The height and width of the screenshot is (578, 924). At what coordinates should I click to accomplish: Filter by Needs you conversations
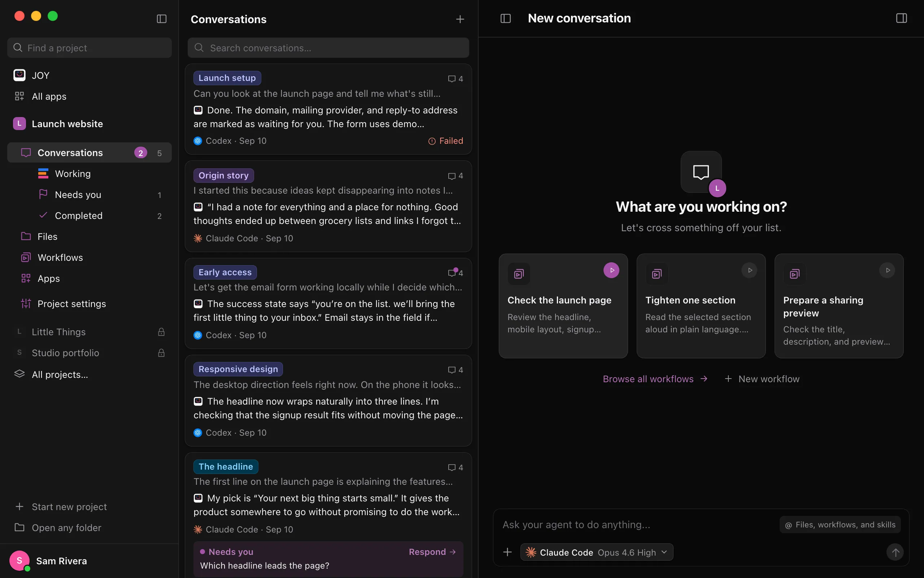pos(90,195)
